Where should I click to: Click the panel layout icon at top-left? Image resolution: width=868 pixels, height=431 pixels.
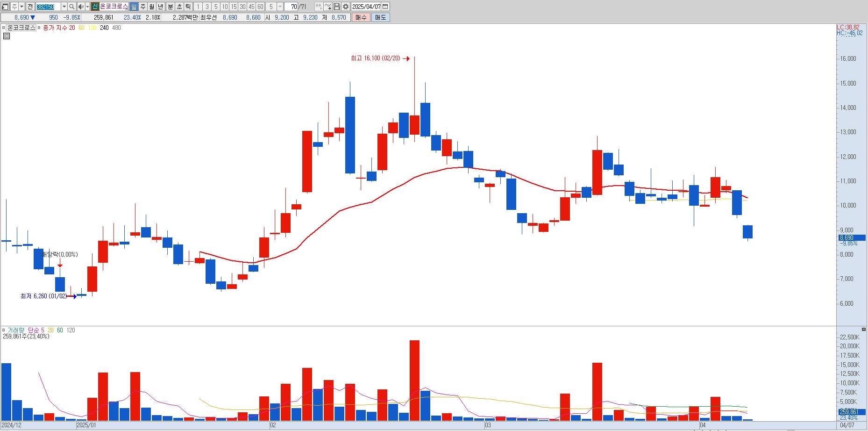[x=6, y=7]
